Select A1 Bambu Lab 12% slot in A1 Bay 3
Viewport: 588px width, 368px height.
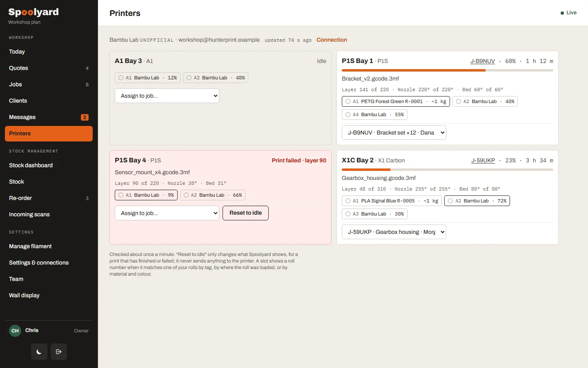pyautogui.click(x=147, y=78)
